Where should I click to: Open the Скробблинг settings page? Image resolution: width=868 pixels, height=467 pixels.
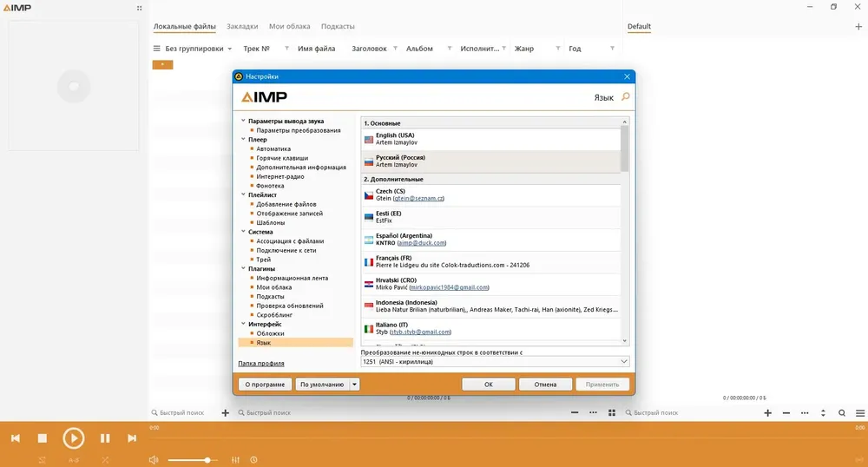point(274,315)
